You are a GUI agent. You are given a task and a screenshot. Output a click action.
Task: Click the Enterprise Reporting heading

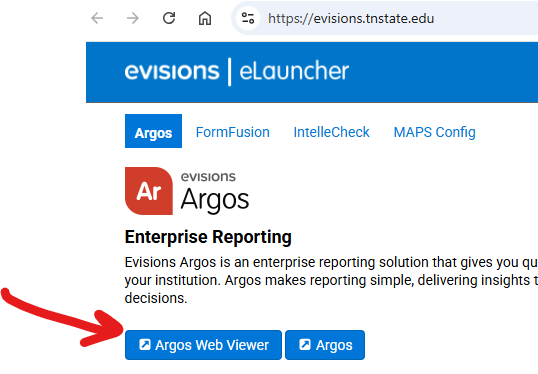pos(208,237)
